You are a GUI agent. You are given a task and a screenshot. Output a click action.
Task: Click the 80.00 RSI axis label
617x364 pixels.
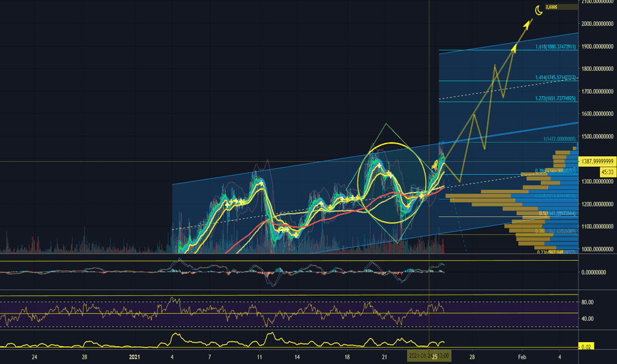coord(587,302)
